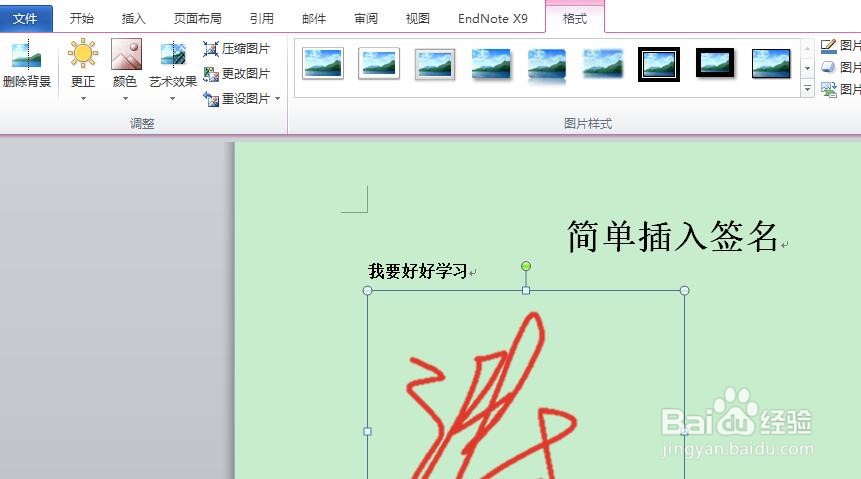Image resolution: width=861 pixels, height=479 pixels.
Task: Open the 邮件 tab
Action: (314, 19)
